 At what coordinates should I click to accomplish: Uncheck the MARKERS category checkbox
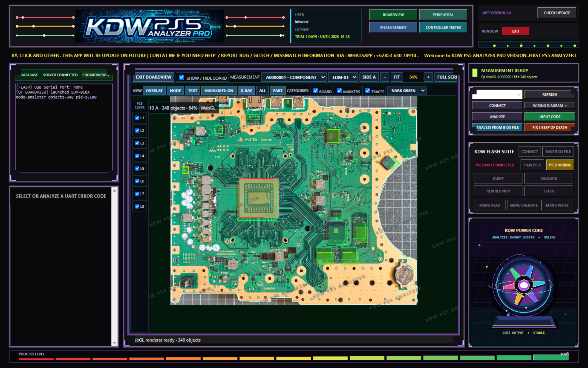(339, 91)
